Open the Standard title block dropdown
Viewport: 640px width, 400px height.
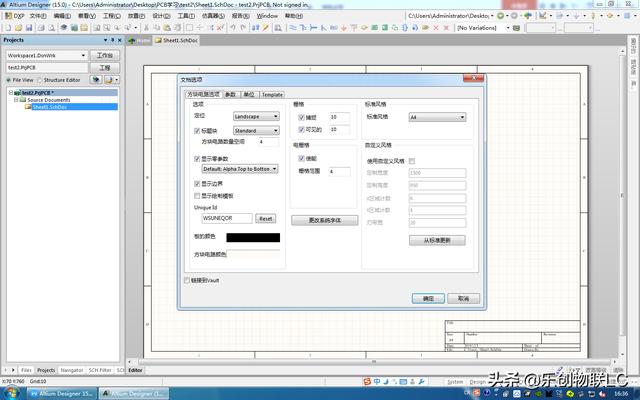tap(256, 131)
